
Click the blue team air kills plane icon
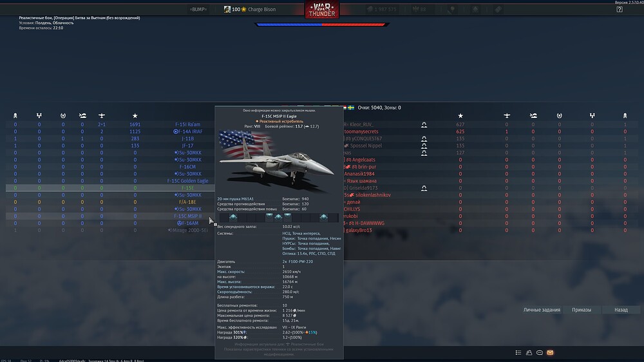point(102,116)
